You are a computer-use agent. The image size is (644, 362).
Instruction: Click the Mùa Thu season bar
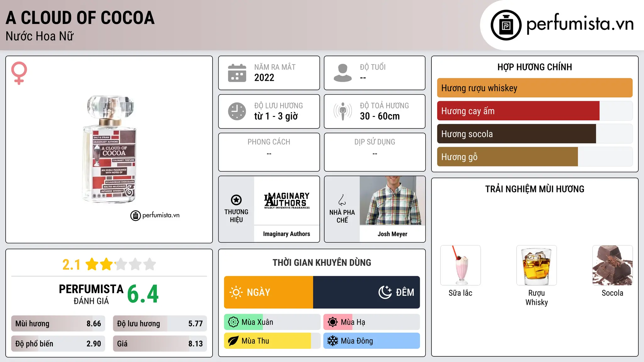click(x=272, y=341)
